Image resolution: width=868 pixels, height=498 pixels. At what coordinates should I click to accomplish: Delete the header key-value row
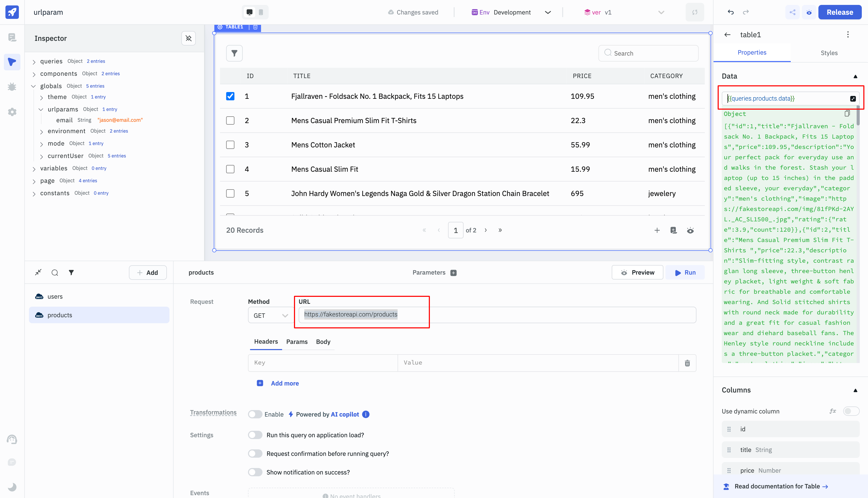click(x=687, y=363)
